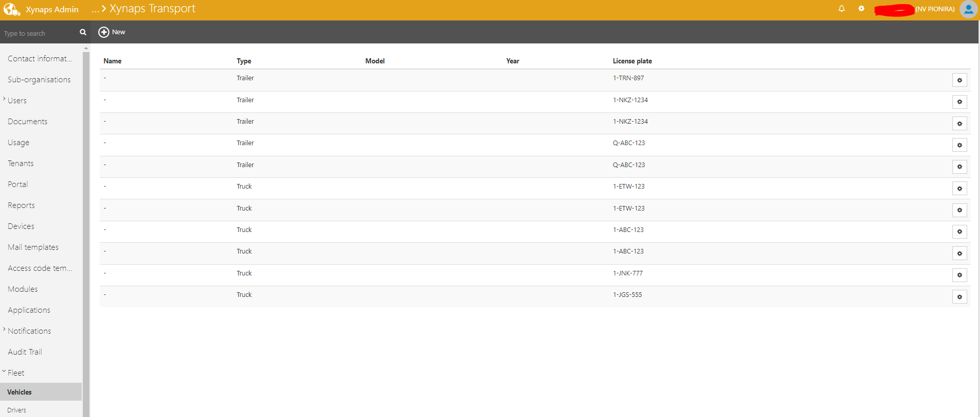The width and height of the screenshot is (980, 417).
Task: Open gear menu for truck 1-JNK-777
Action: pyautogui.click(x=960, y=275)
